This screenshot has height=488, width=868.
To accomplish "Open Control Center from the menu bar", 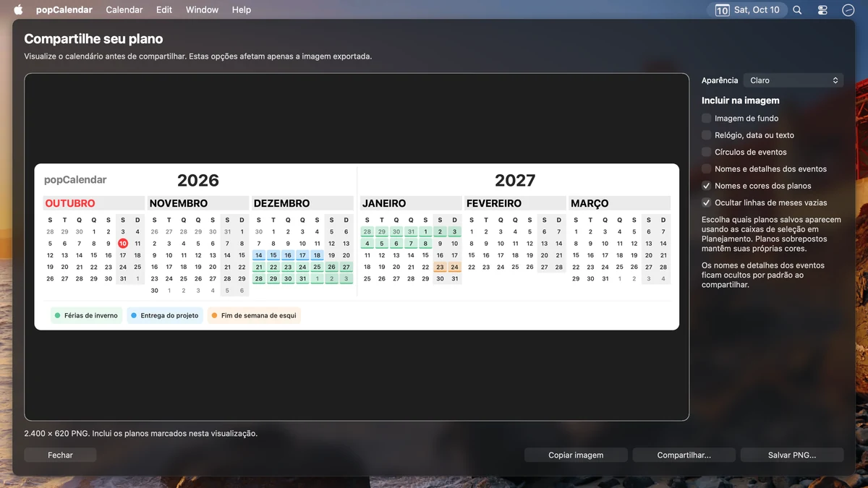I will [822, 10].
